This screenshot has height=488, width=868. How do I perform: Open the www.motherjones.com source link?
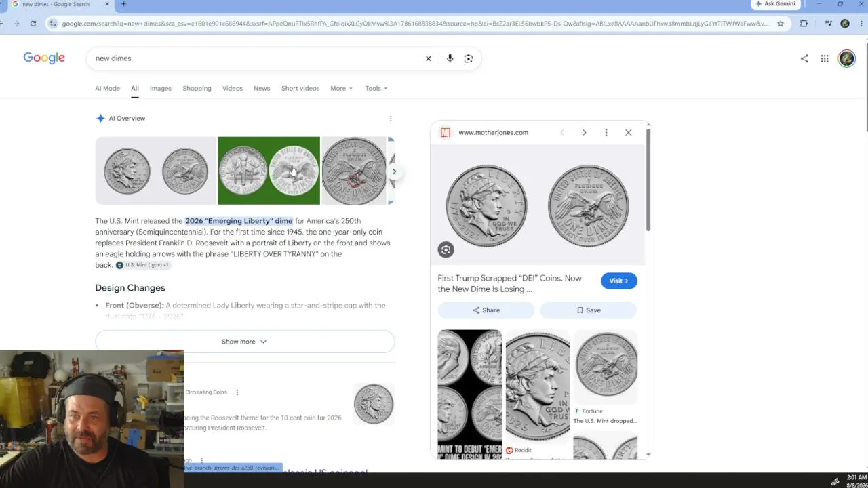click(493, 132)
